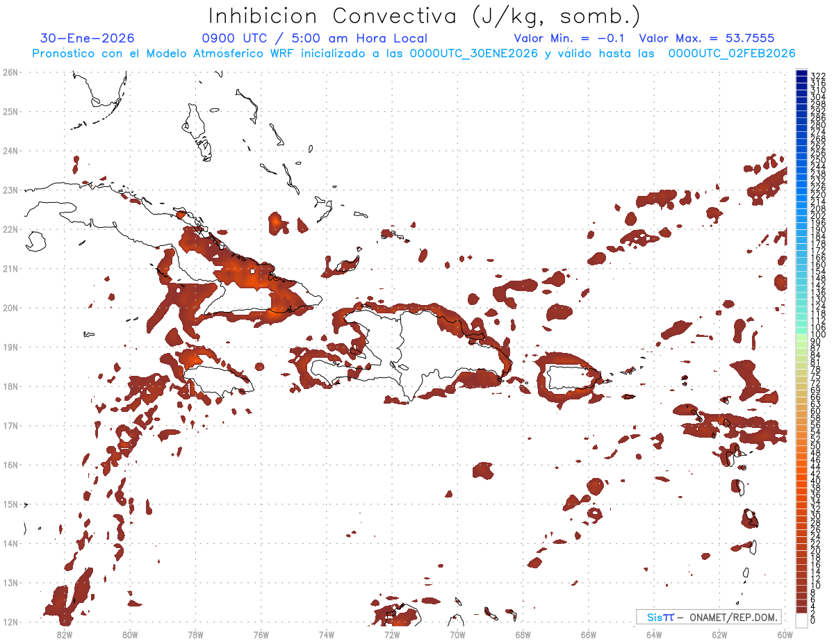Click the title 'Inhibicion Convectiva (J/kg, somb.)'

pyautogui.click(x=425, y=15)
